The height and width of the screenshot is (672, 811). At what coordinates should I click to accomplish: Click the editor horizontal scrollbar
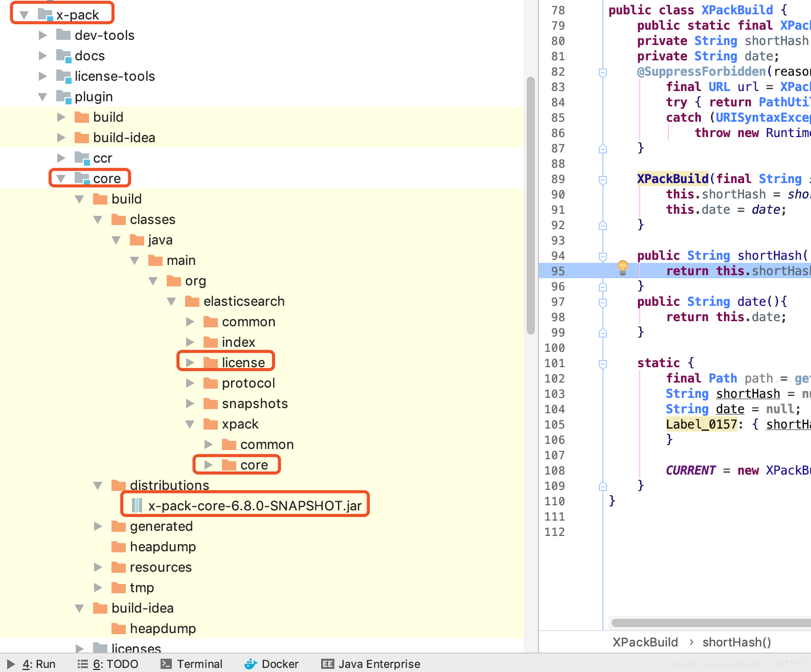(711, 623)
